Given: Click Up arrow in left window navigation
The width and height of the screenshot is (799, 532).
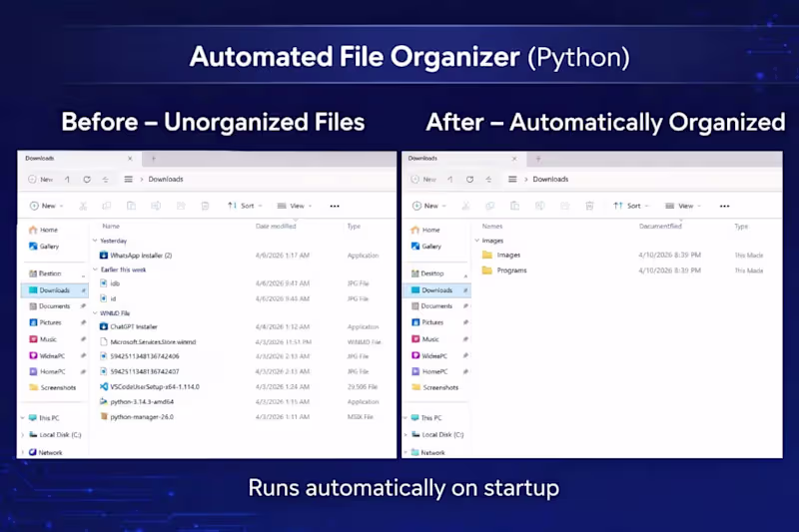Looking at the screenshot, I should (67, 180).
